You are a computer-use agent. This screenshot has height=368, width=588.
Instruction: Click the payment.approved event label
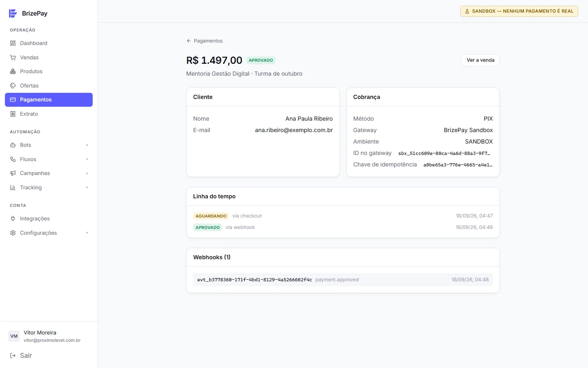(337, 280)
